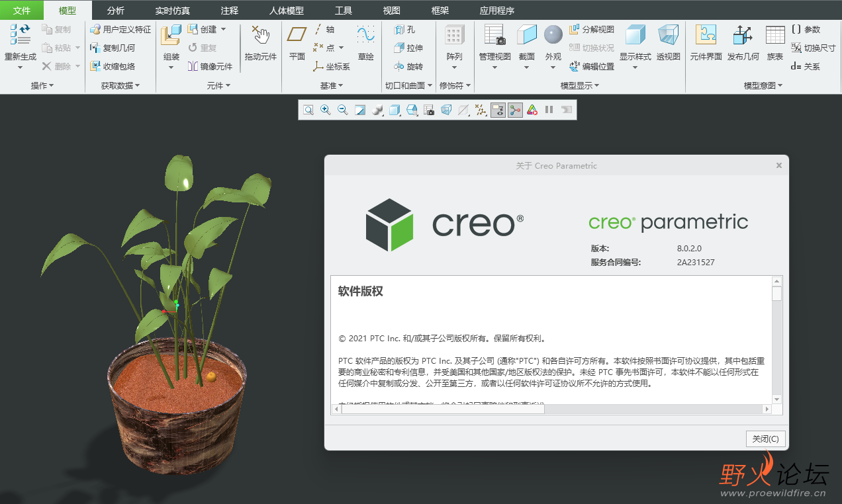The height and width of the screenshot is (504, 842).
Task: Click the Relations (关系) button
Action: pyautogui.click(x=806, y=66)
